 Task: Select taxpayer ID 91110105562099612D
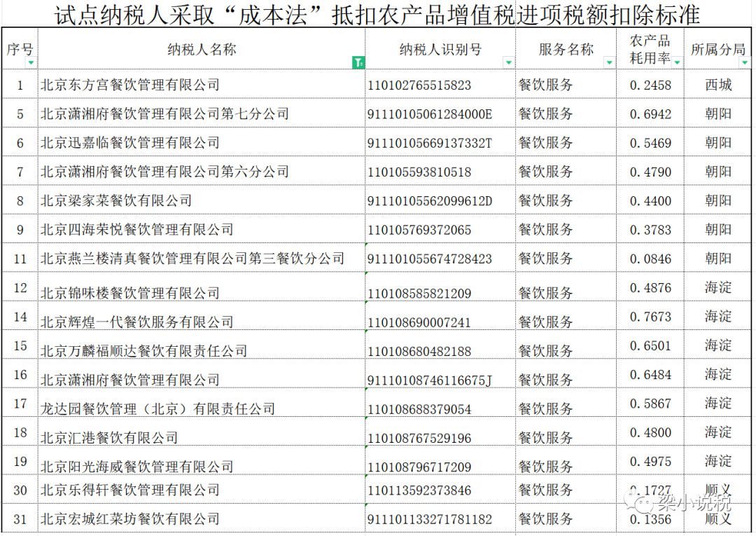(440, 200)
